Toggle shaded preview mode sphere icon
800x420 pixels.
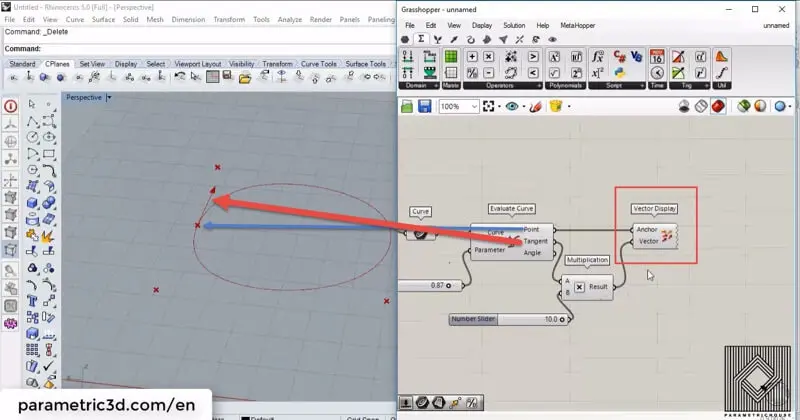pos(762,106)
